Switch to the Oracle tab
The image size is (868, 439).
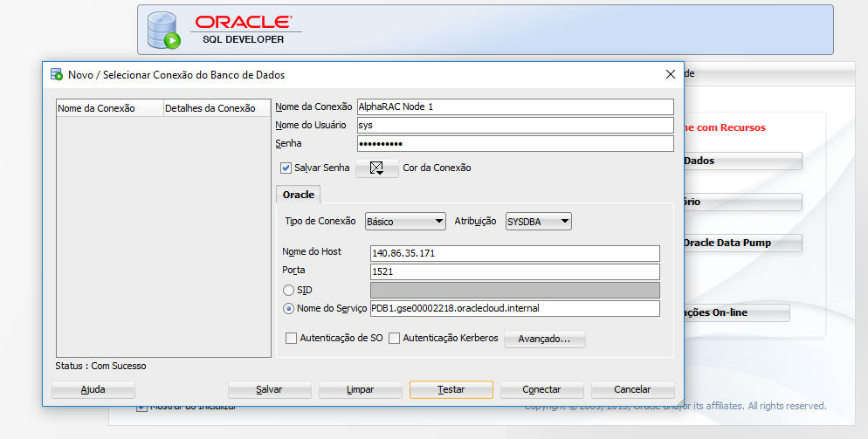coord(299,195)
